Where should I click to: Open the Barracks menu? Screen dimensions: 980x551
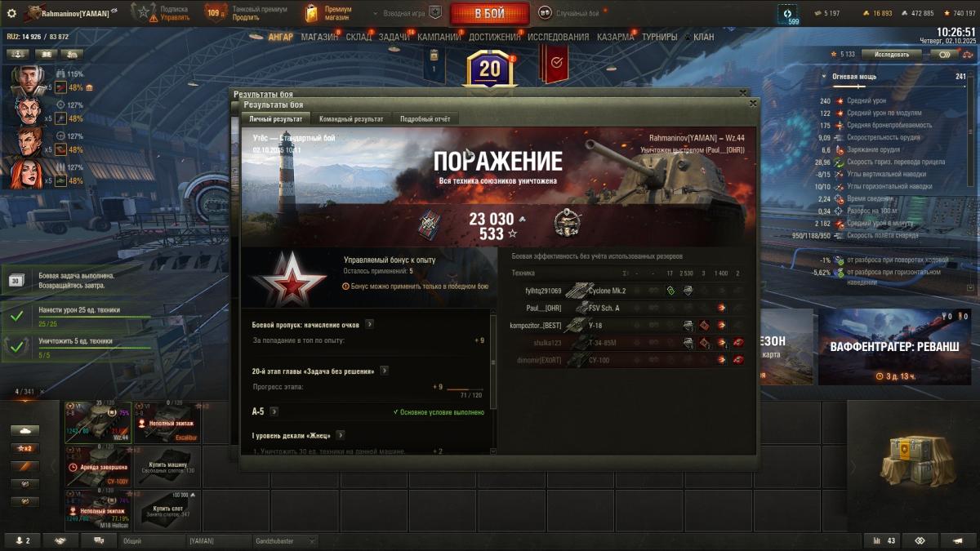point(615,37)
